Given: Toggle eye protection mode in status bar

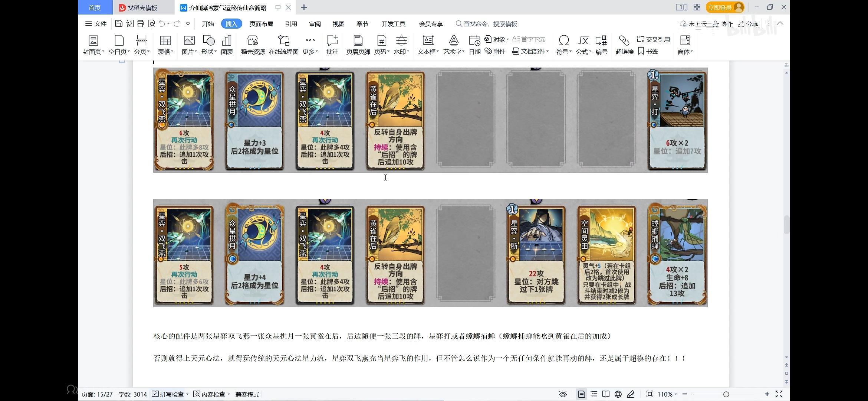Looking at the screenshot, I should (563, 394).
